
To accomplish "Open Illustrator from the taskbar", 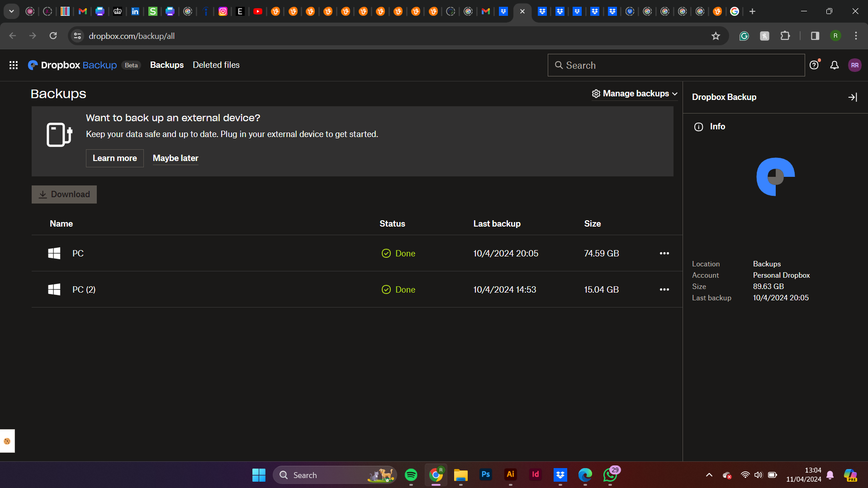I will [511, 474].
